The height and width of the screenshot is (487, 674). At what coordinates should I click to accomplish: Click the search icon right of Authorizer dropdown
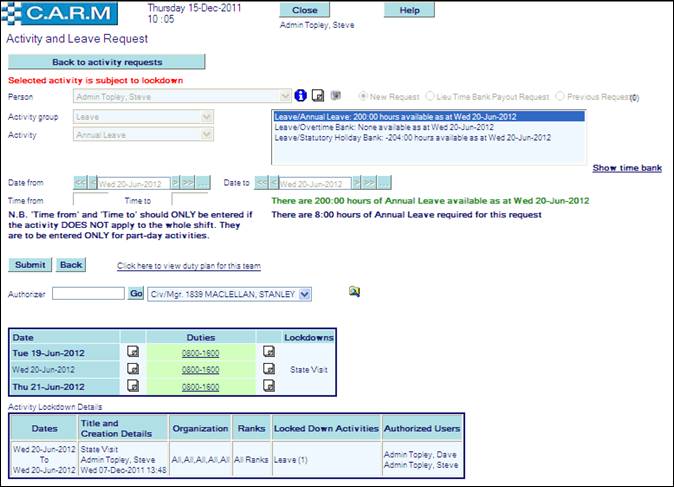pos(354,292)
